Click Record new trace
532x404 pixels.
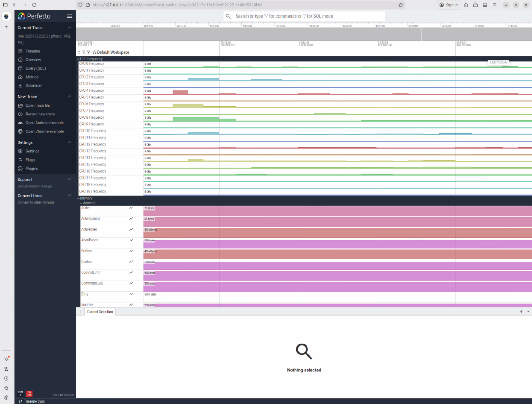[40, 114]
